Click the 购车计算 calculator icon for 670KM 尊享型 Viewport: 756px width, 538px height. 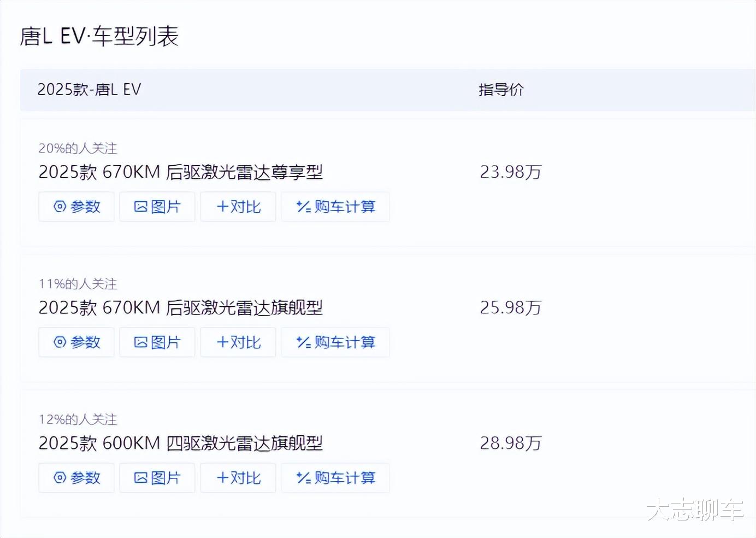[x=303, y=207]
